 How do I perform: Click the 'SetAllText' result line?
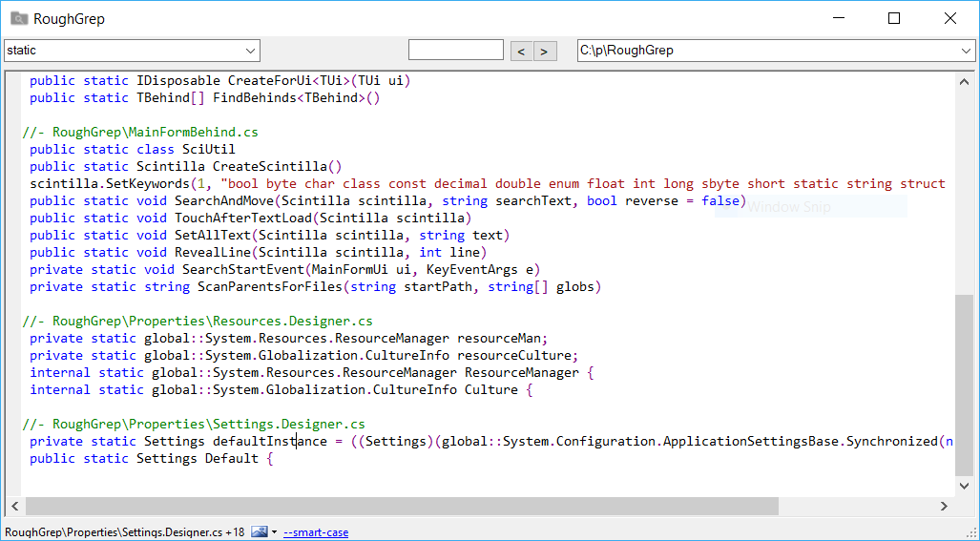[270, 235]
